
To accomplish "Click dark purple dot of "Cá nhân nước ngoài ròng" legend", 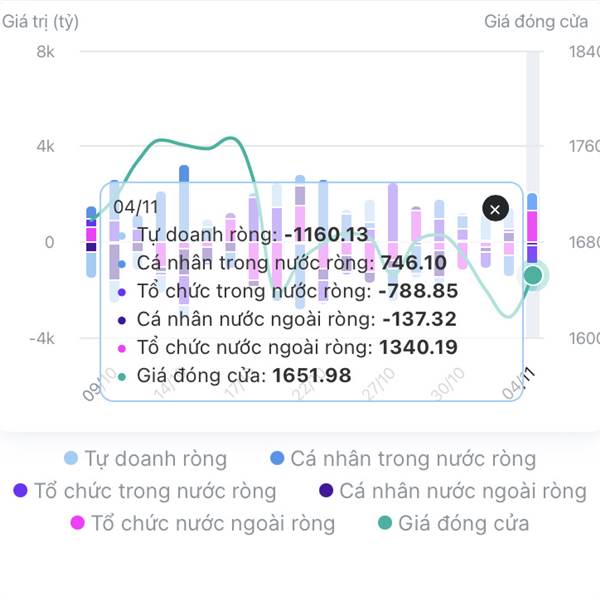I will point(326,491).
